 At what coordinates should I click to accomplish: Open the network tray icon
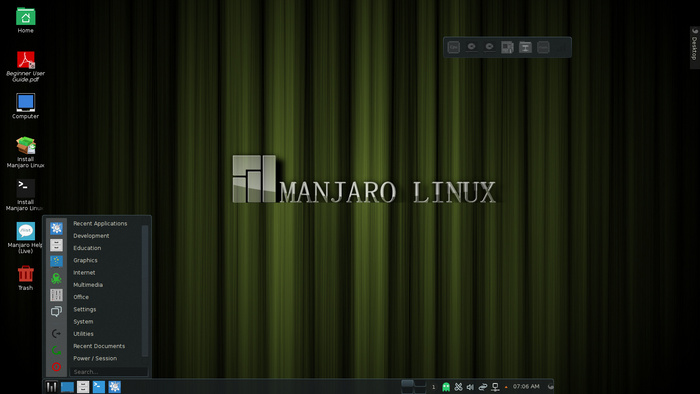point(495,387)
